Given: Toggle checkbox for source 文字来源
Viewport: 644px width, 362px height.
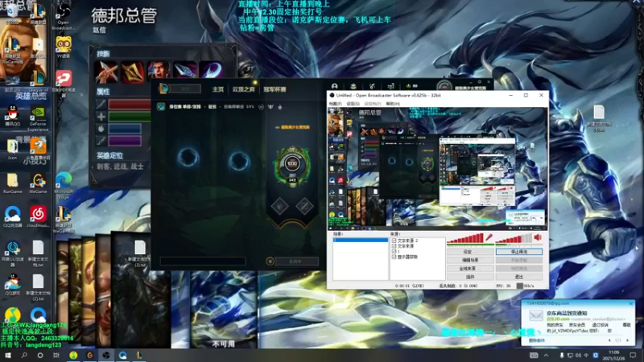Looking at the screenshot, I should tap(394, 246).
